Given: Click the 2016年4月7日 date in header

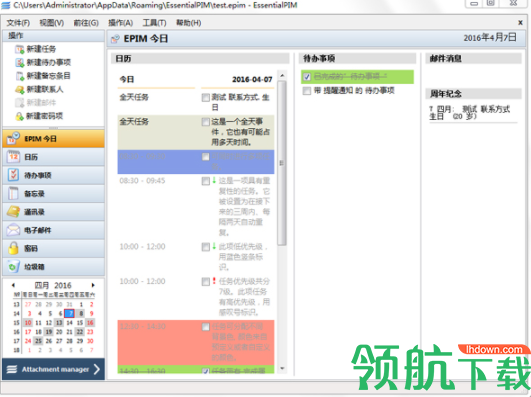Looking at the screenshot, I should [490, 38].
